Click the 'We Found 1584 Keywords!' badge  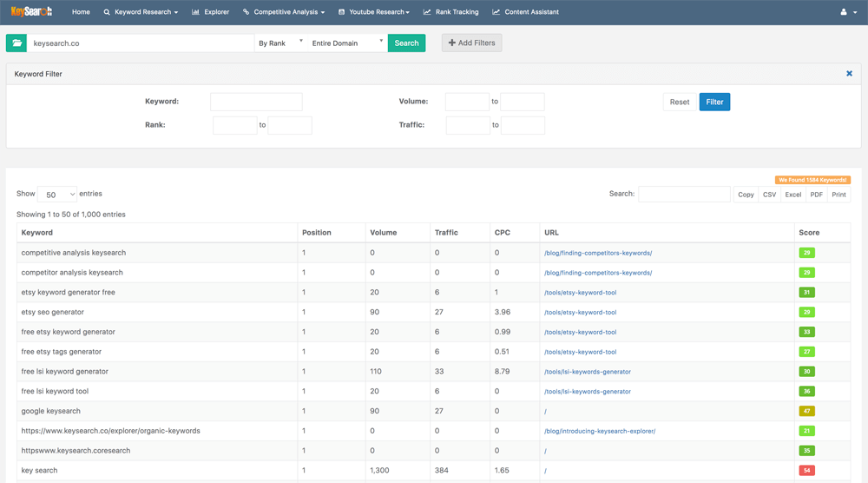pyautogui.click(x=812, y=180)
